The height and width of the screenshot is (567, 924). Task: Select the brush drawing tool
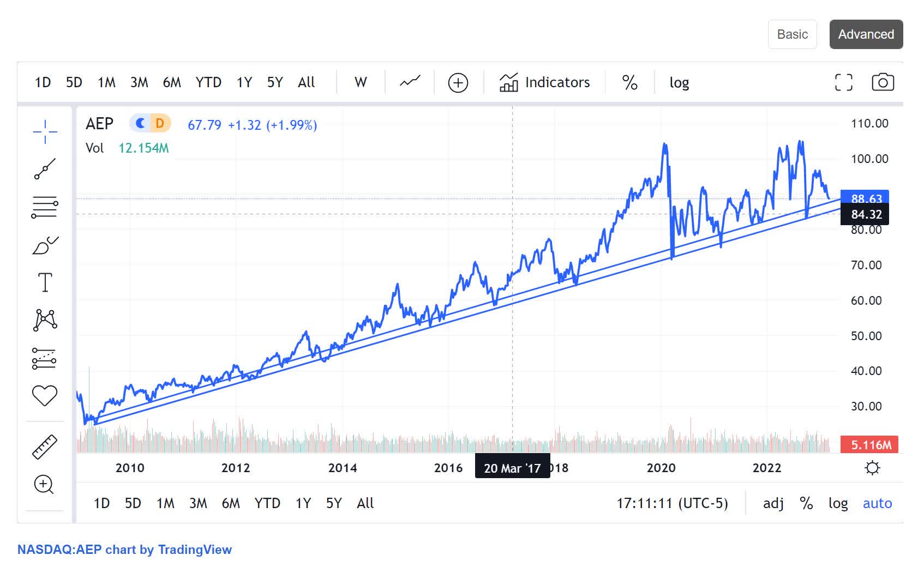point(45,245)
